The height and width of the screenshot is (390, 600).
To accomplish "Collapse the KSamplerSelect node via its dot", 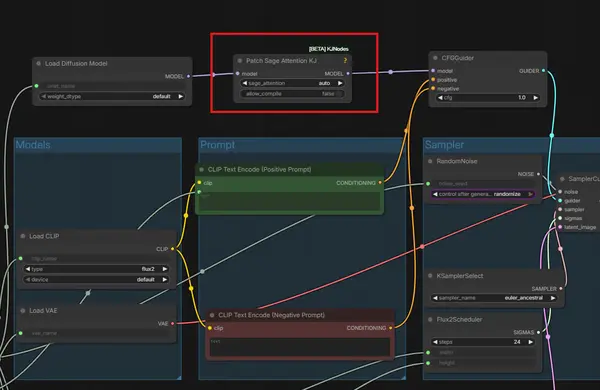I will point(430,276).
